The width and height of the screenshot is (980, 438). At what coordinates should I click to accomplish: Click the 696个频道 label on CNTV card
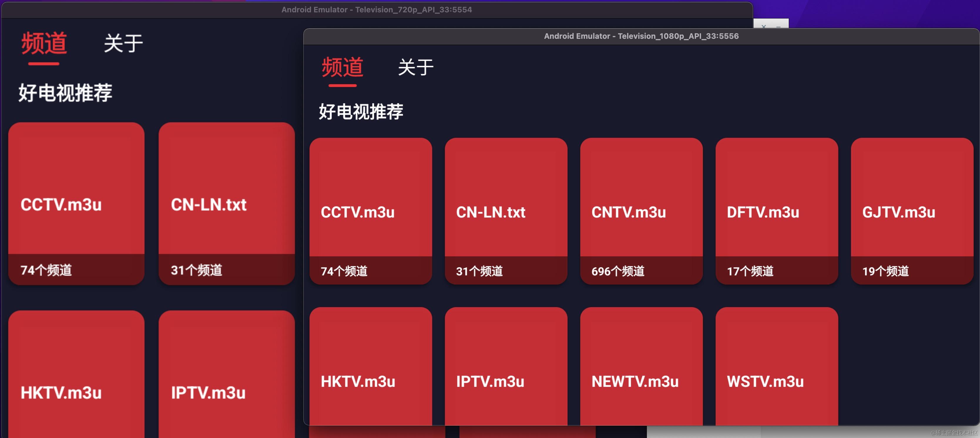click(618, 271)
